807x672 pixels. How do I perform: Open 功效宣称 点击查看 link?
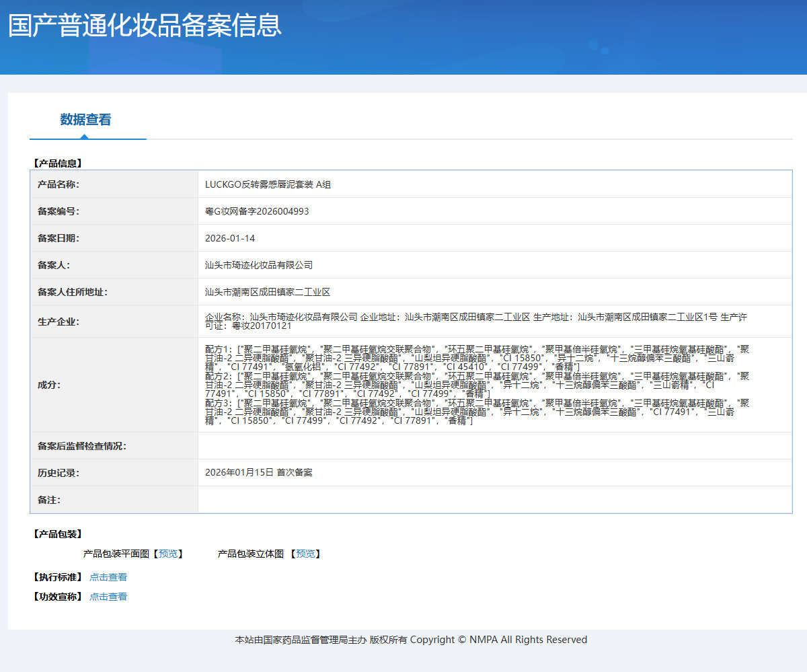point(108,597)
